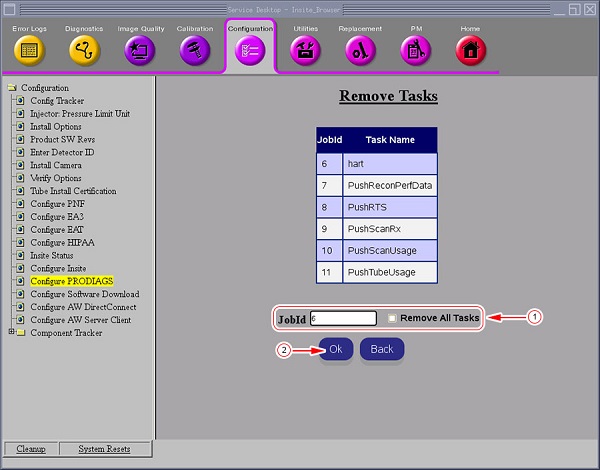Click the JobId input field
The width and height of the screenshot is (600, 470).
click(343, 318)
